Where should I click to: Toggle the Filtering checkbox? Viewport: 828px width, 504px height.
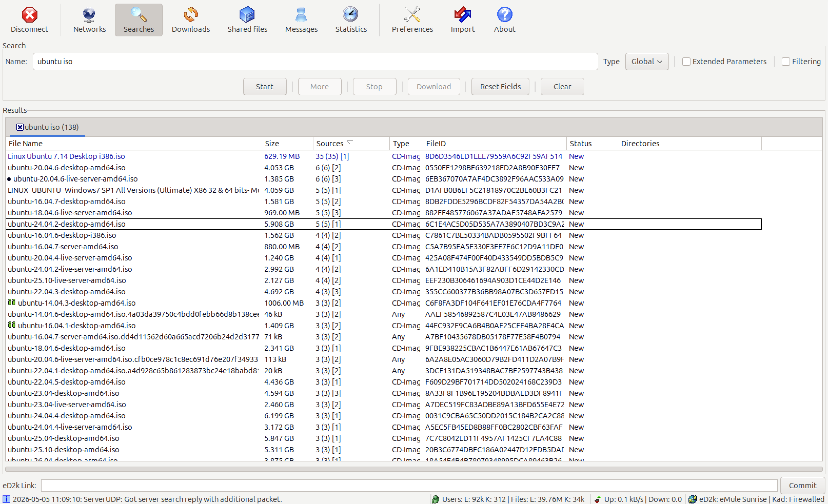tap(786, 62)
